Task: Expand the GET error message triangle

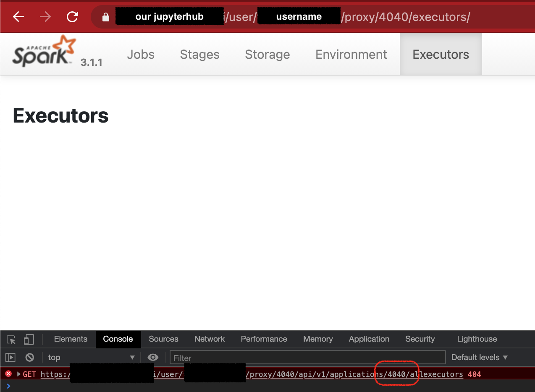Action: tap(19, 374)
